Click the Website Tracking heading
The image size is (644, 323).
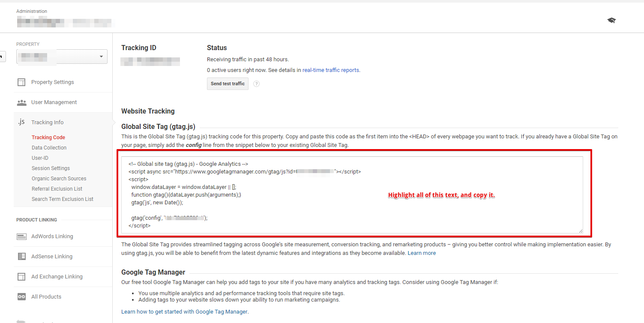click(x=148, y=111)
